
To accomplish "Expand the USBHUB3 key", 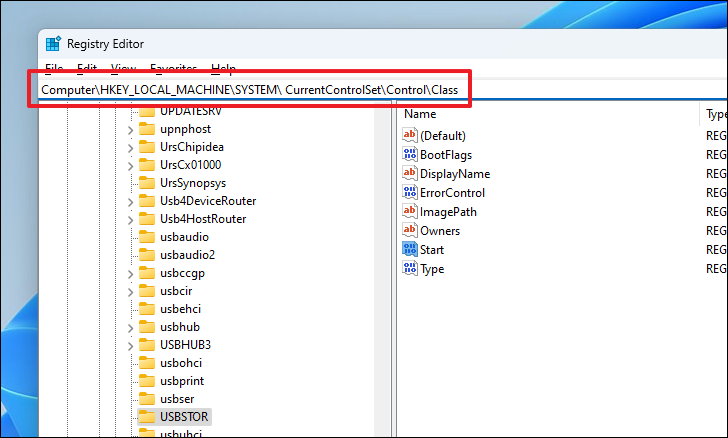I will point(130,346).
